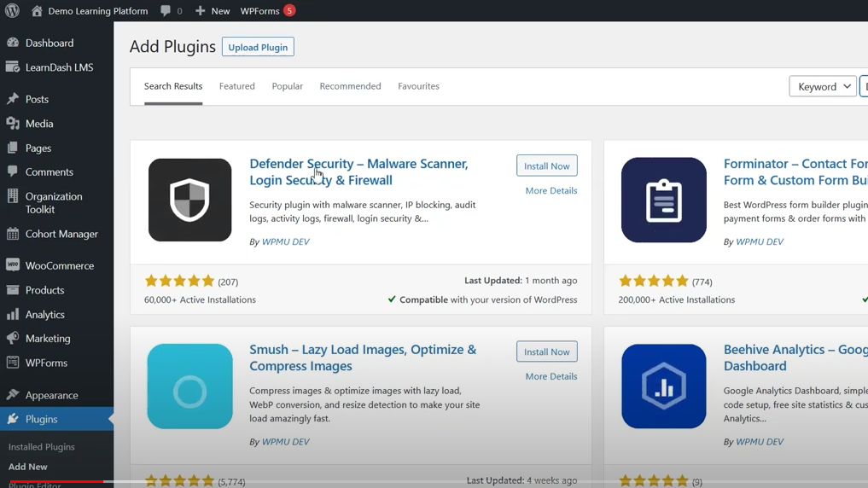
Task: Click 'Last Updated: 1 month ago' text
Action: pyautogui.click(x=521, y=281)
